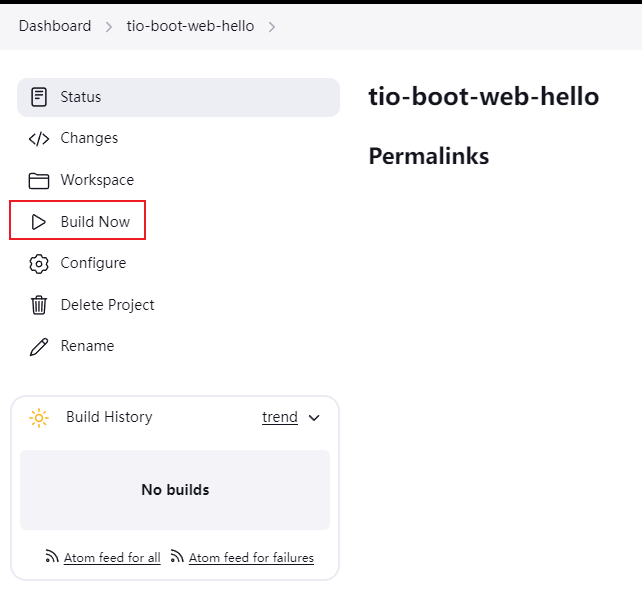This screenshot has width=642, height=611.
Task: Select the Rename pencil icon
Action: tap(39, 347)
